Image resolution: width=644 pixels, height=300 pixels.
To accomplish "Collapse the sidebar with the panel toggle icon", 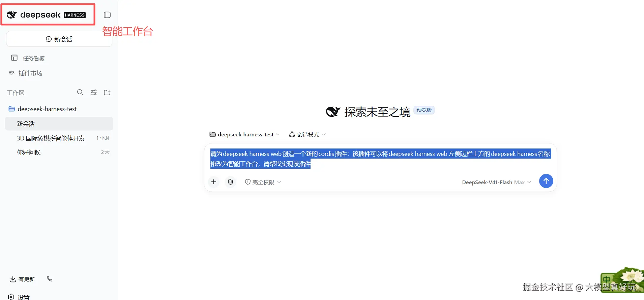I will (107, 15).
